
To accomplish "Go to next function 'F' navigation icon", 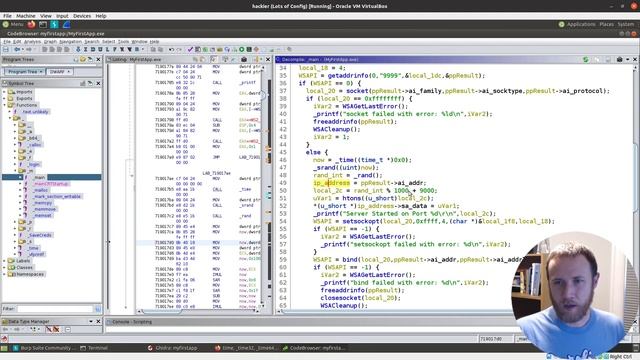I will tap(115, 49).
